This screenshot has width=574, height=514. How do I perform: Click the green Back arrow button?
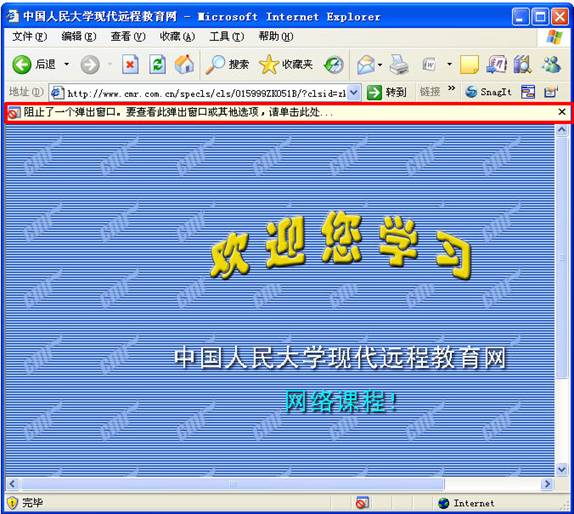(x=22, y=65)
